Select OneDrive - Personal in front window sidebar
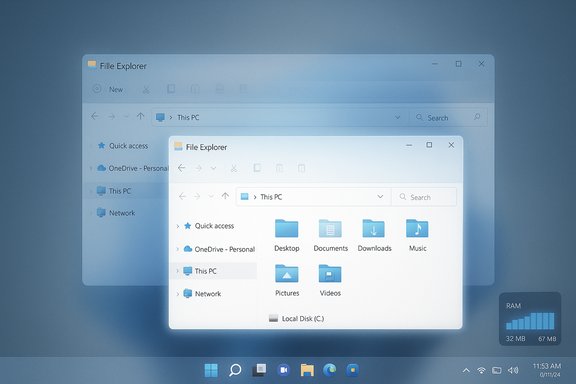The image size is (576, 384). [219, 249]
